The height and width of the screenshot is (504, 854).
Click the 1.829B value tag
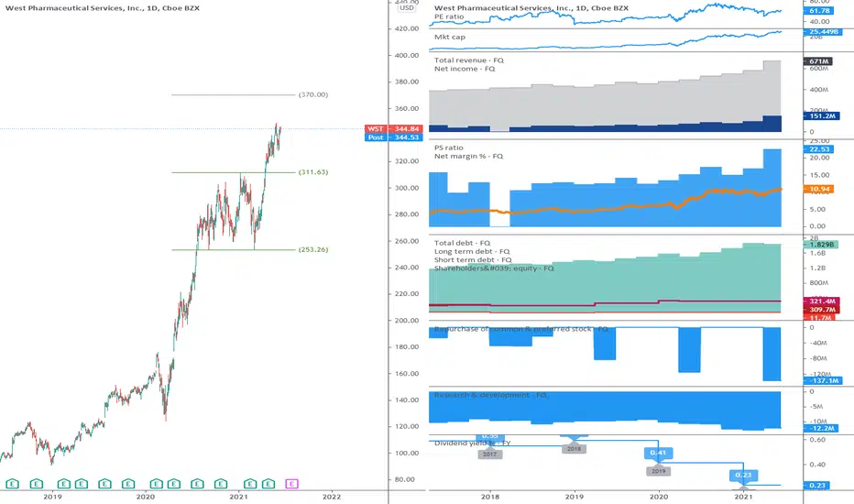click(x=821, y=245)
